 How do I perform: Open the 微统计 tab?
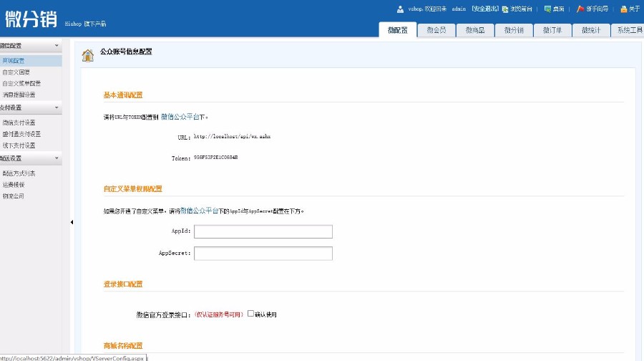(x=591, y=30)
